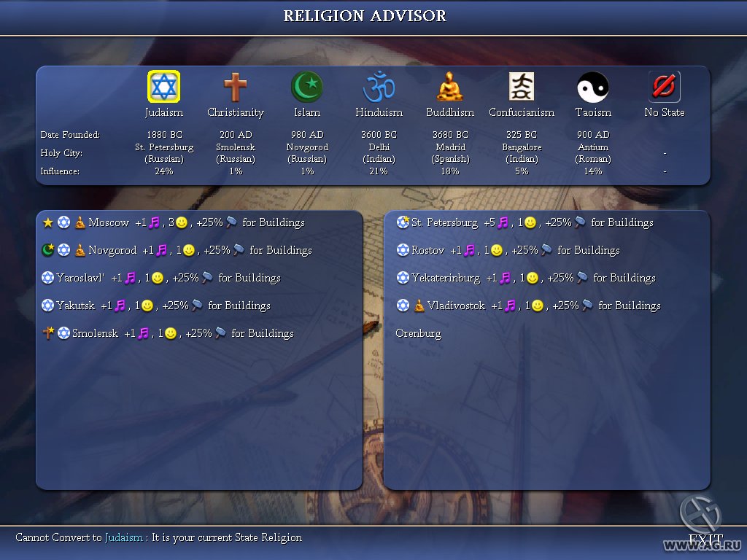Screen dimensions: 747x560
Task: Click the Islam holy city icon beside Novgorod
Action: pos(48,250)
